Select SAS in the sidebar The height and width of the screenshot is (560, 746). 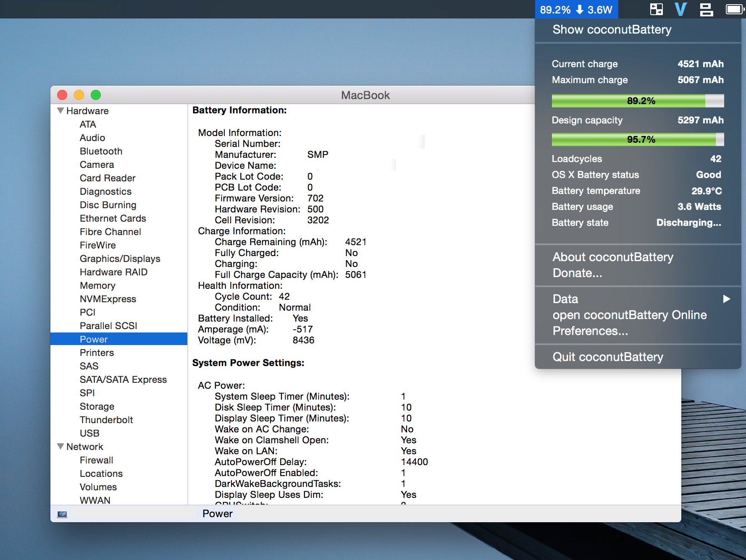click(89, 366)
